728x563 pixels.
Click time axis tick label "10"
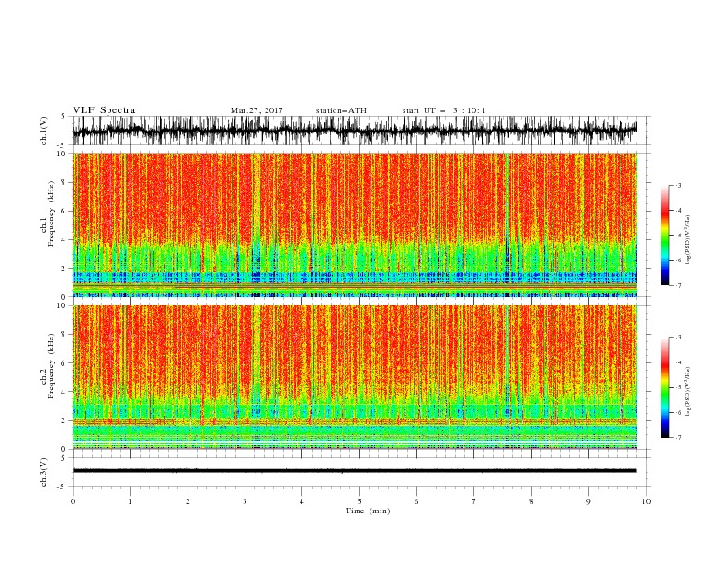[646, 501]
